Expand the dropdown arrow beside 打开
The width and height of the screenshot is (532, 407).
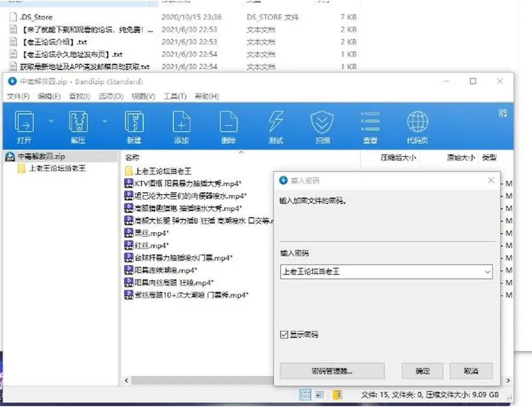tap(51, 121)
